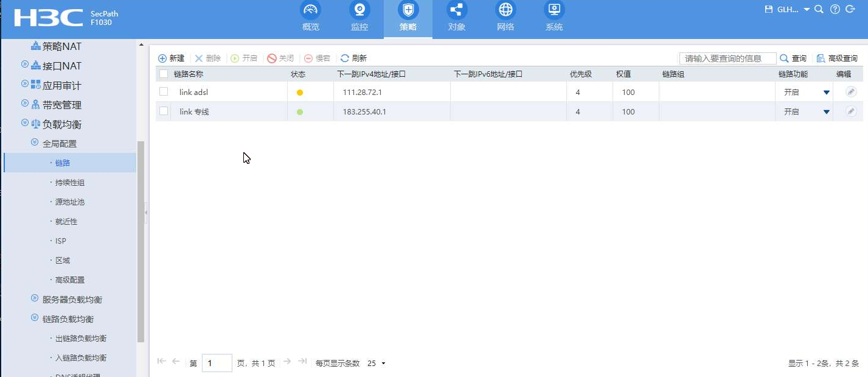
Task: Tick the select-all header checkbox
Action: click(163, 74)
